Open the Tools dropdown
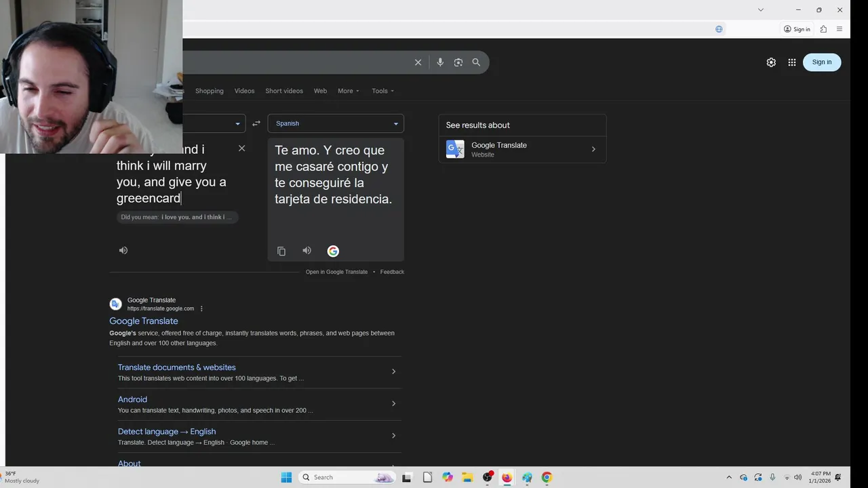868x488 pixels. [382, 91]
